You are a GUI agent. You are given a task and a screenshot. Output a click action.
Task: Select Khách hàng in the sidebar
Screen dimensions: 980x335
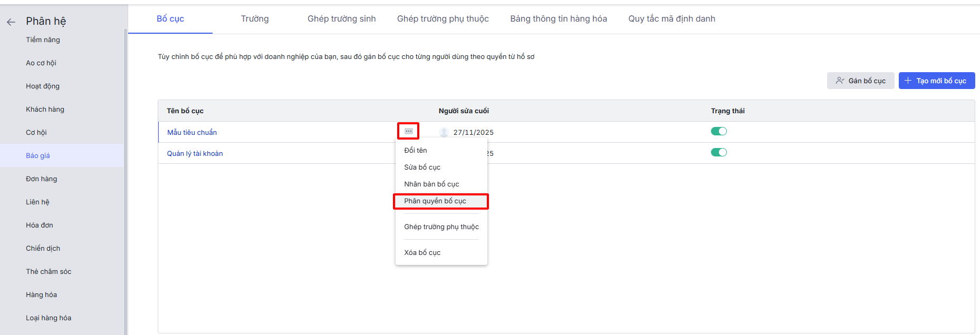(x=45, y=109)
